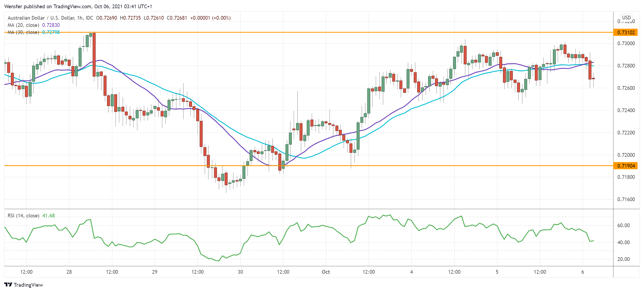Click the TradingView logo icon
This screenshot has width=644, height=292.
pyautogui.click(x=8, y=285)
